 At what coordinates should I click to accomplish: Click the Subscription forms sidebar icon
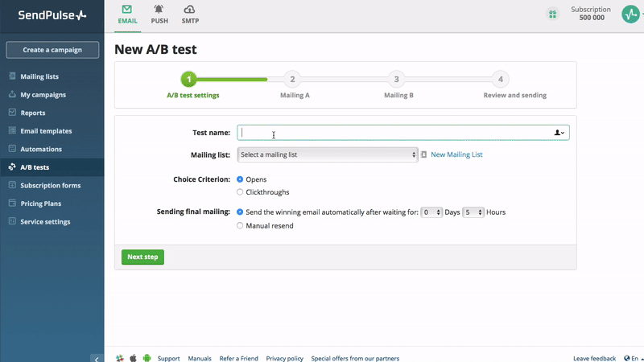click(x=12, y=185)
